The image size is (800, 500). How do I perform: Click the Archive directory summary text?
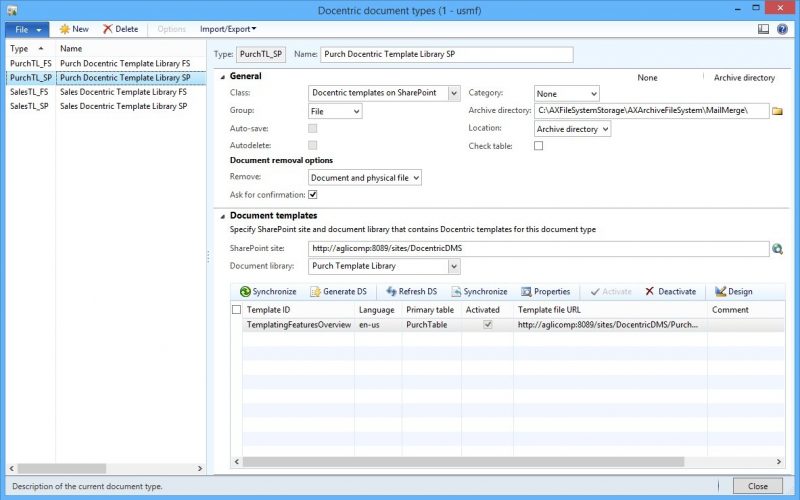(x=744, y=78)
